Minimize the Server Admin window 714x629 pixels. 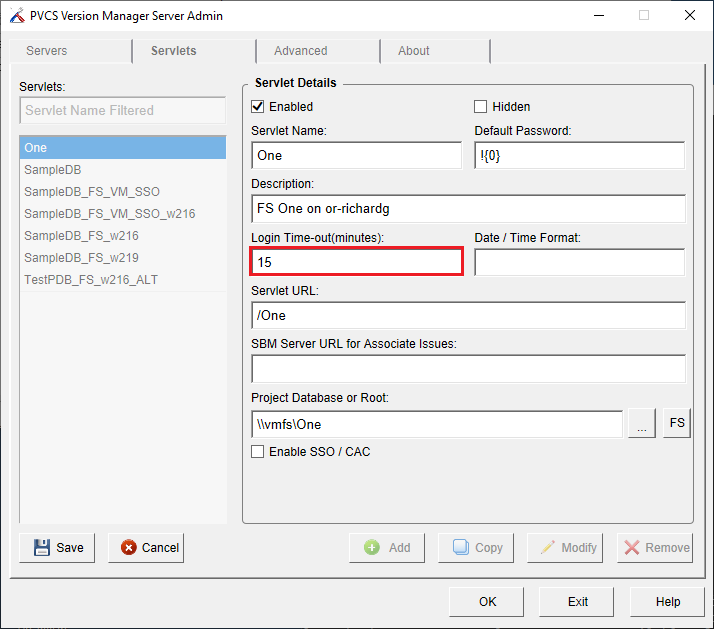599,15
